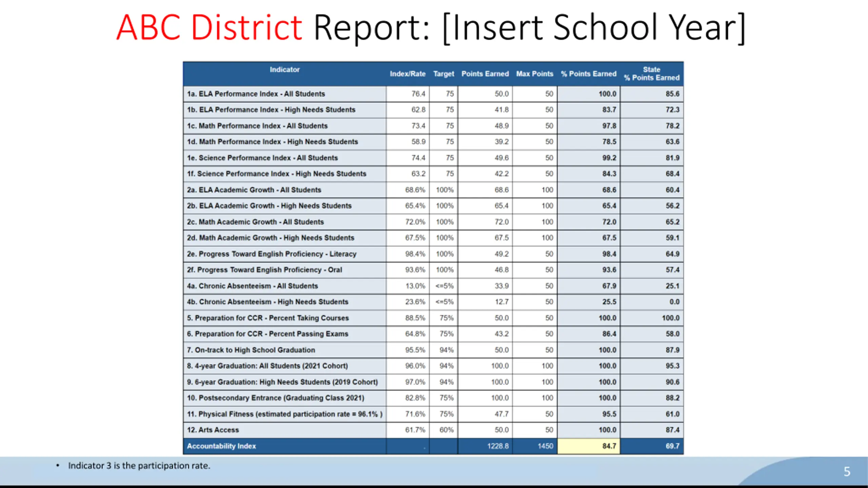
Task: Select the 97.0% six-year graduation rate
Action: click(x=415, y=382)
